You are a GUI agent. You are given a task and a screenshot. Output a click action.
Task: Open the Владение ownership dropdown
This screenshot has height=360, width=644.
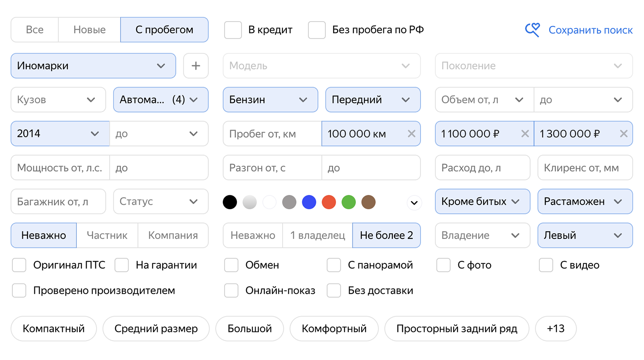(483, 235)
